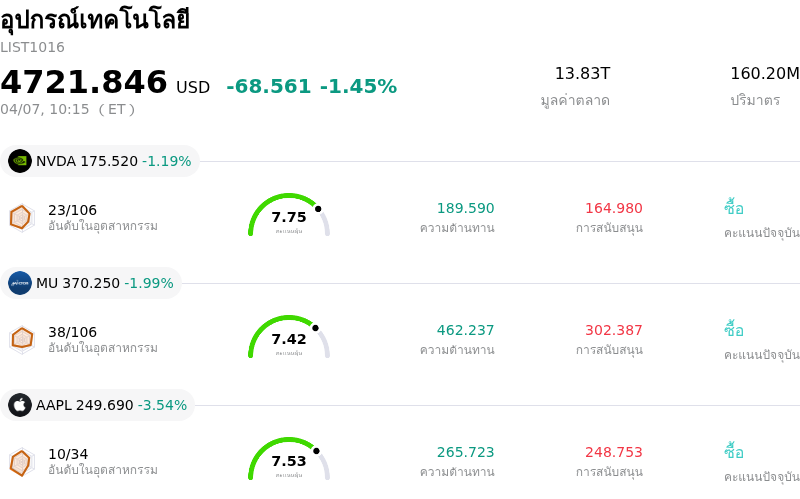Click the NVDA company logo icon
Image resolution: width=800 pixels, height=499 pixels.
20,161
